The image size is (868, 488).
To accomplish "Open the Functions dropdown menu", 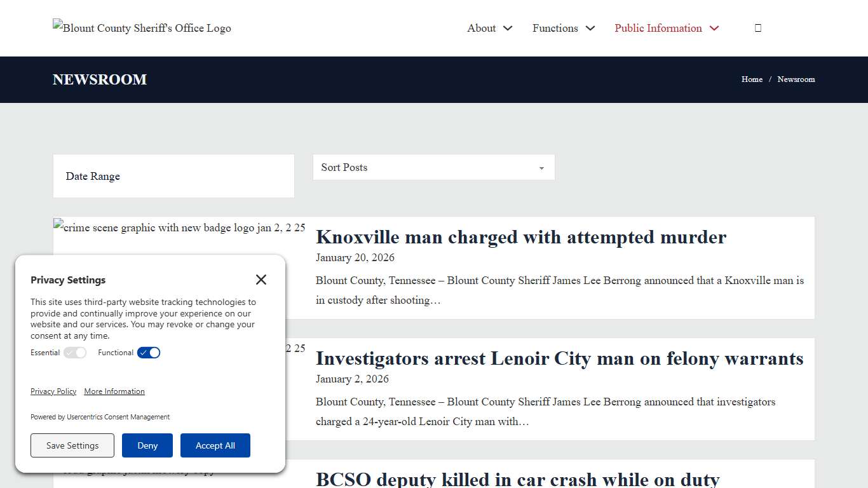I will 555,28.
